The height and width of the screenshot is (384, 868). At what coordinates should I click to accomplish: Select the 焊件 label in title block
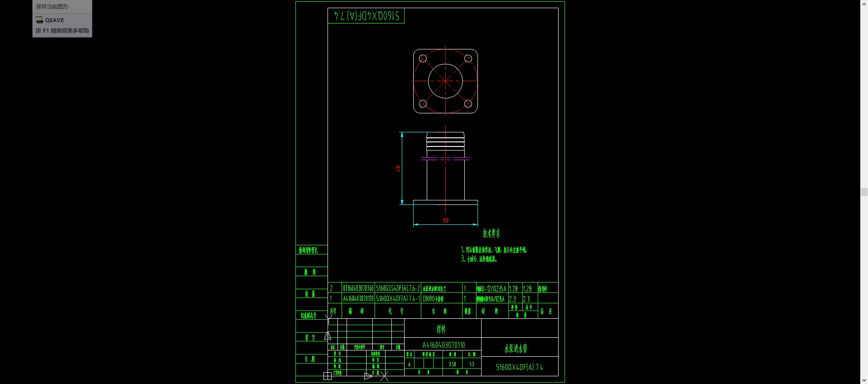[x=441, y=329]
